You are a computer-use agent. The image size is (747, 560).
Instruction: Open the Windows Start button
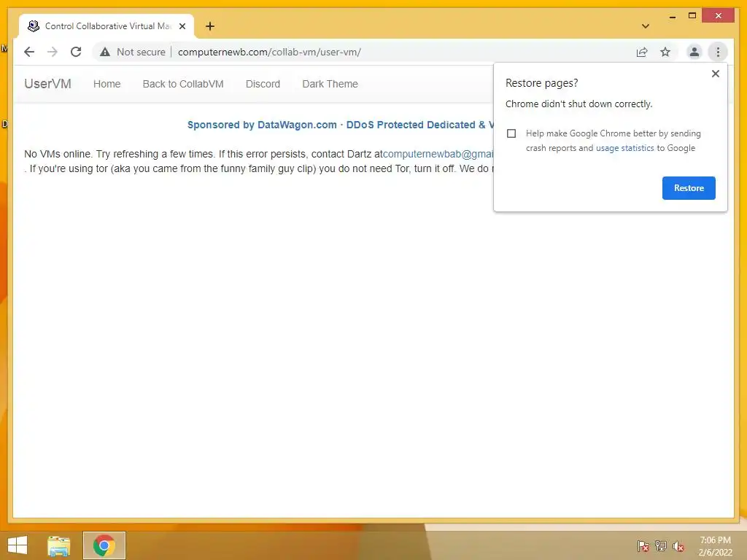(x=18, y=545)
